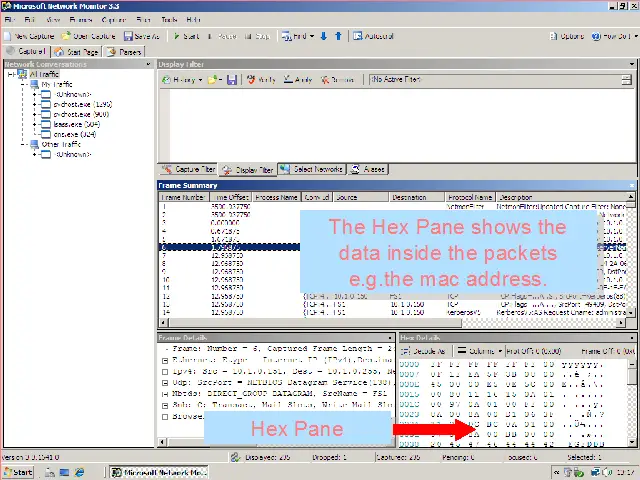Viewport: 640px width, 480px height.
Task: Sort by the Process Name column header
Action: [276, 197]
